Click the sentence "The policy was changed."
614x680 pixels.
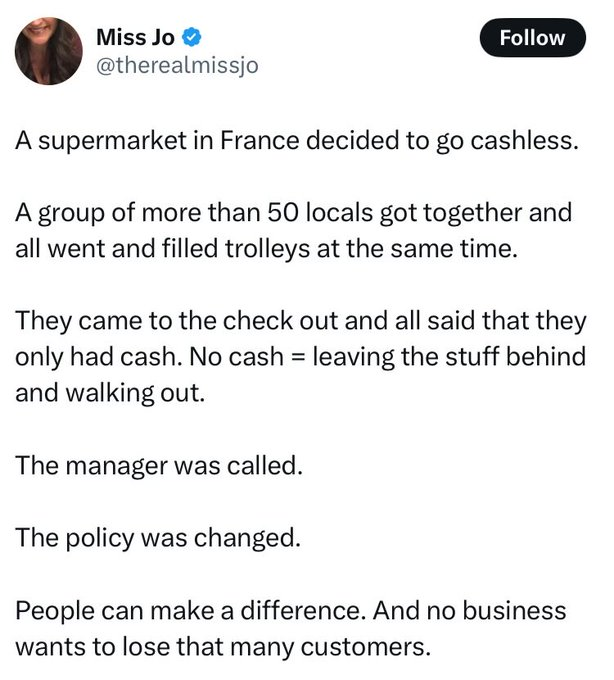pyautogui.click(x=157, y=539)
